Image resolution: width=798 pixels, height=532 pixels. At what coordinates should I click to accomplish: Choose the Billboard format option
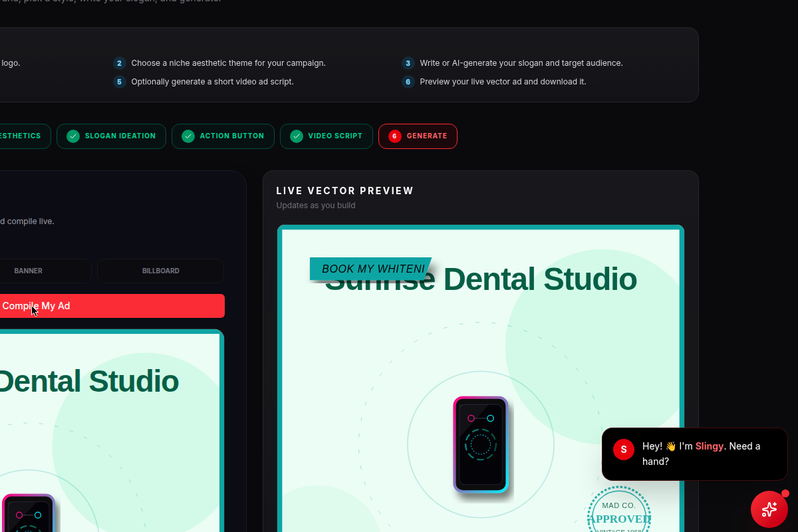pos(160,271)
